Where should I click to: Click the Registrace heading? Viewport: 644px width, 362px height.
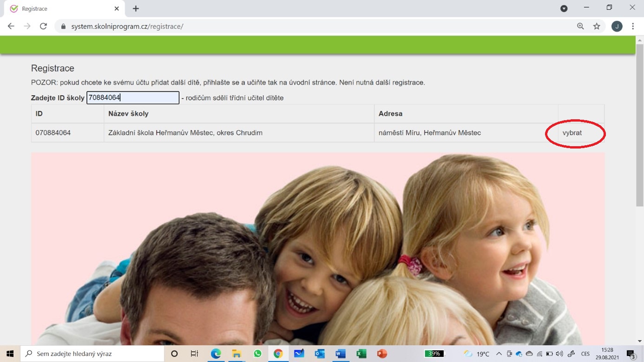click(x=53, y=68)
